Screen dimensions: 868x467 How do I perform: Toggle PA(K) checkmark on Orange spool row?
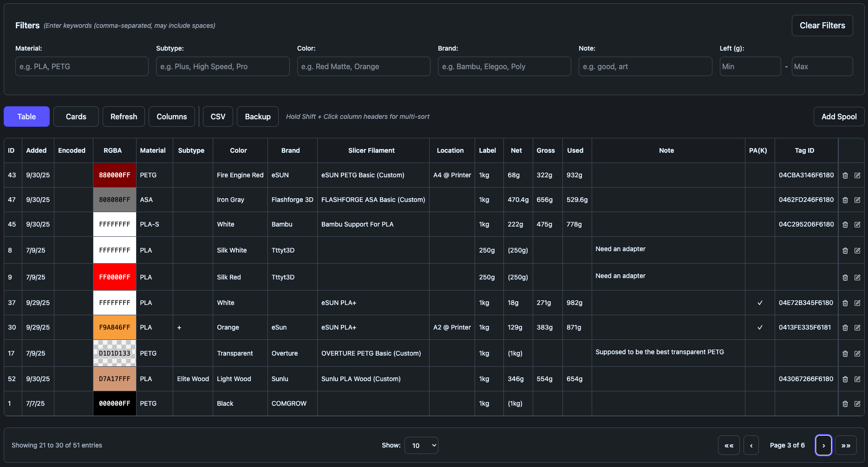pyautogui.click(x=760, y=328)
